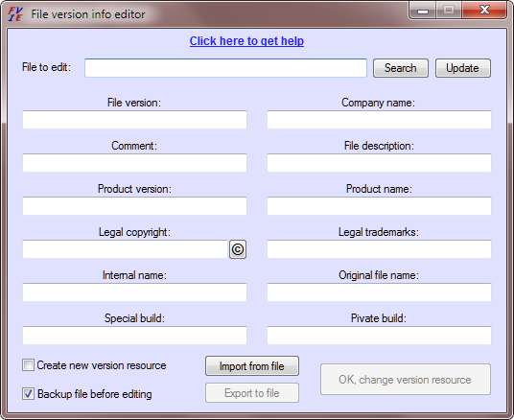The height and width of the screenshot is (420, 514).
Task: Click Export to file button
Action: point(252,393)
